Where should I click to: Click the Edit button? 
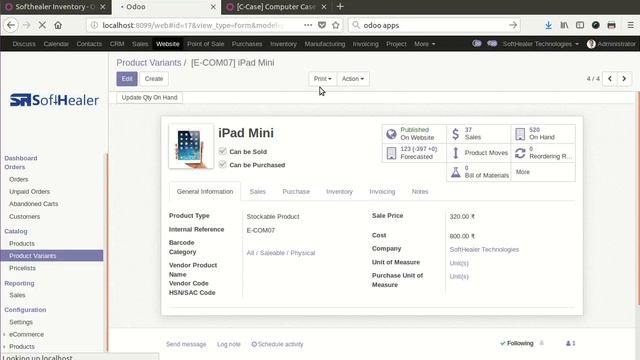coord(127,79)
